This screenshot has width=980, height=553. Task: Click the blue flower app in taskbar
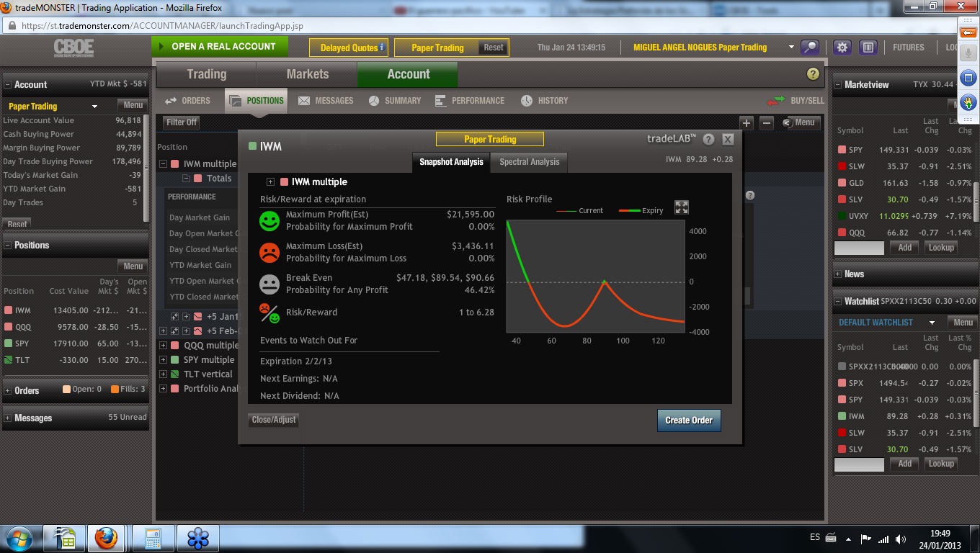tap(198, 538)
